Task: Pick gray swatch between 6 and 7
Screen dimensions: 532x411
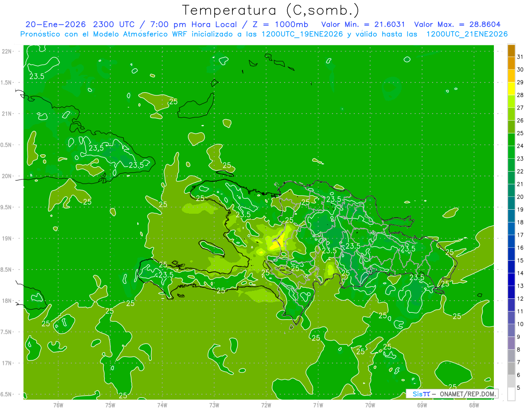Action: pos(511,368)
